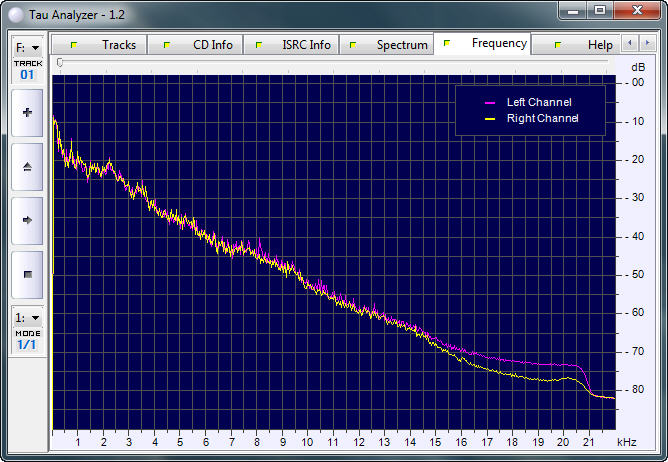Image resolution: width=668 pixels, height=462 pixels.
Task: Click the CD Info tab indicator icon
Action: click(167, 45)
